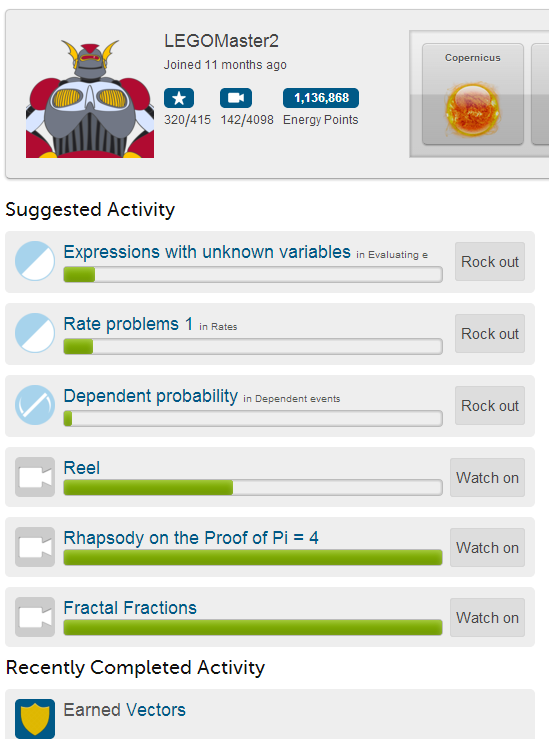Click the exercise circle icon beside Rate problems 1
The height and width of the screenshot is (739, 549).
(35, 333)
